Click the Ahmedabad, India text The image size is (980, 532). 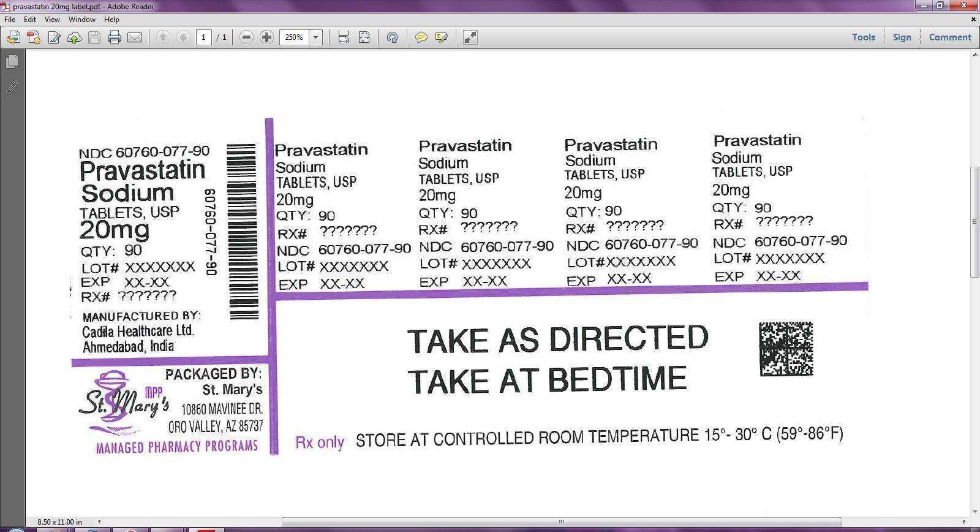point(129,347)
